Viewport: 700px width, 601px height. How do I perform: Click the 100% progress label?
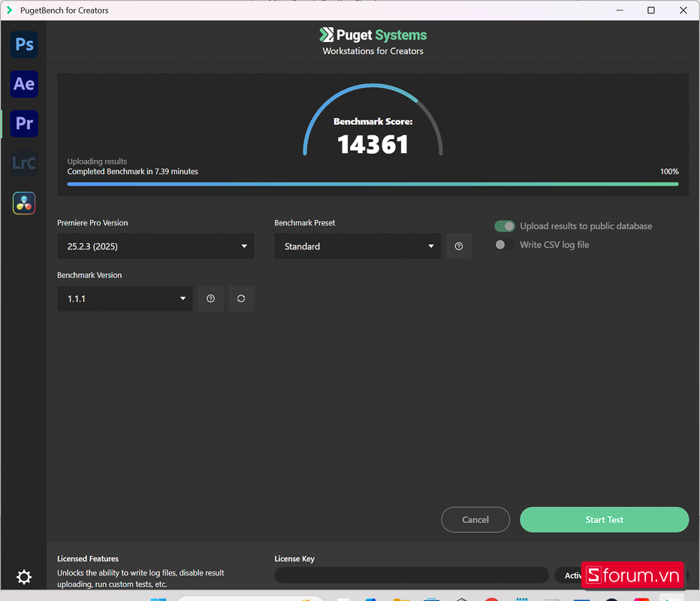[x=669, y=171]
